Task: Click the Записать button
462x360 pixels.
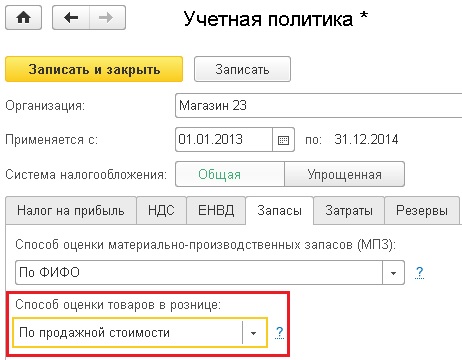Action: coord(242,69)
